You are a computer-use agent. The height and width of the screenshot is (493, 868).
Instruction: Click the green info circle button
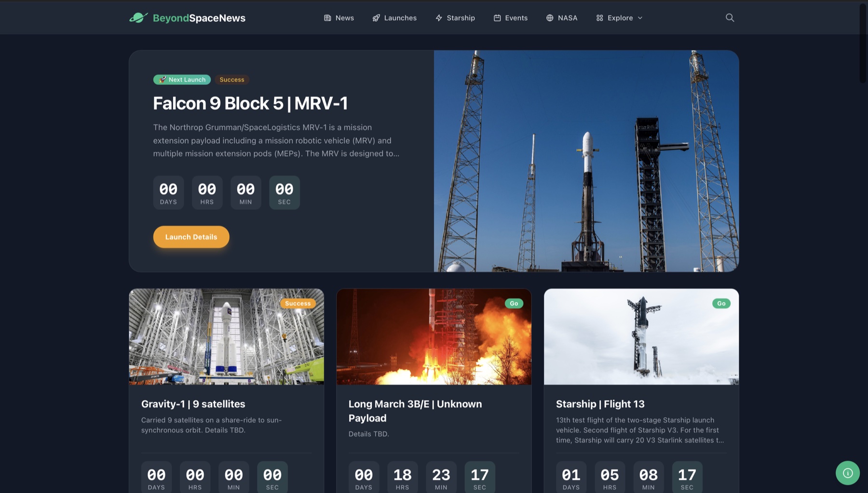point(847,473)
